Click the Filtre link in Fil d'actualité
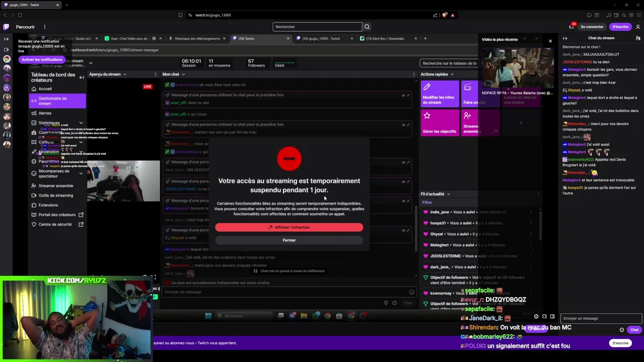Image resolution: width=644 pixels, height=362 pixels. (427, 203)
